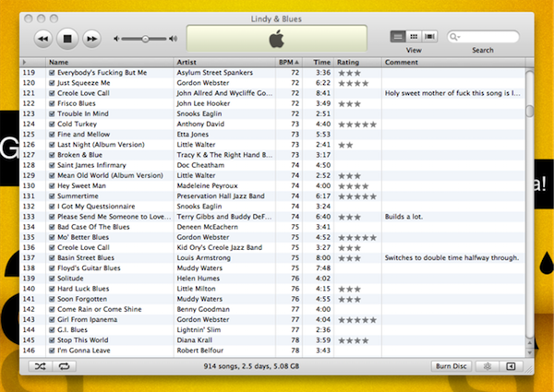Click the comment 'Builds a lot.'
Viewport: 554px width, 392px height.
click(403, 217)
